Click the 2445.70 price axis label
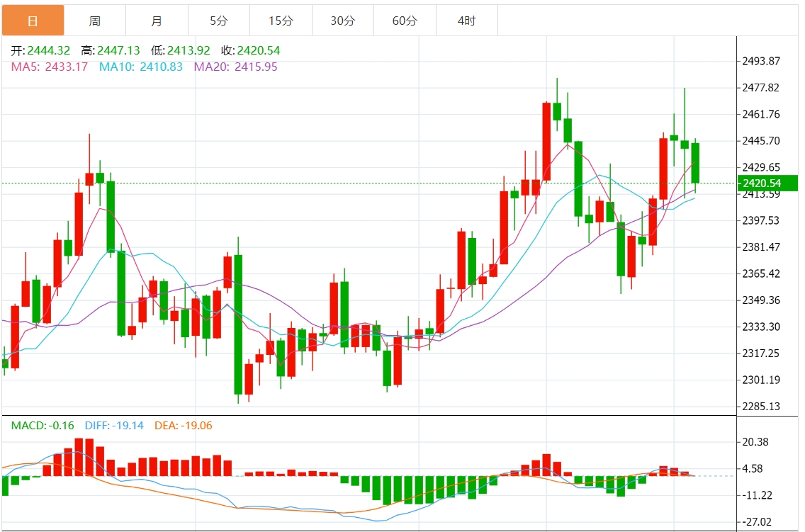This screenshot has height=532, width=805. 761,140
